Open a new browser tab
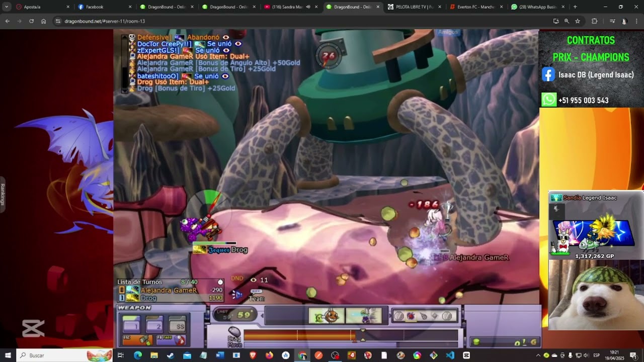This screenshot has width=644, height=362. click(x=575, y=7)
